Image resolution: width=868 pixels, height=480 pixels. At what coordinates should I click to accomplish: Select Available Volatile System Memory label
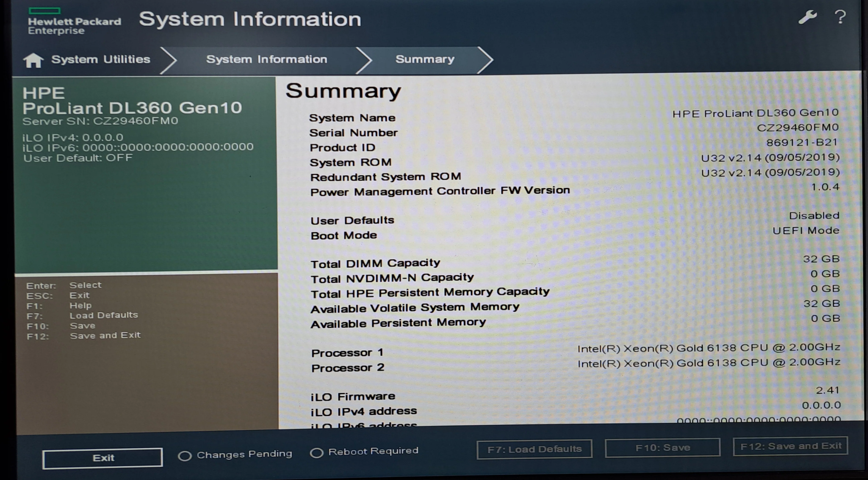tap(415, 308)
